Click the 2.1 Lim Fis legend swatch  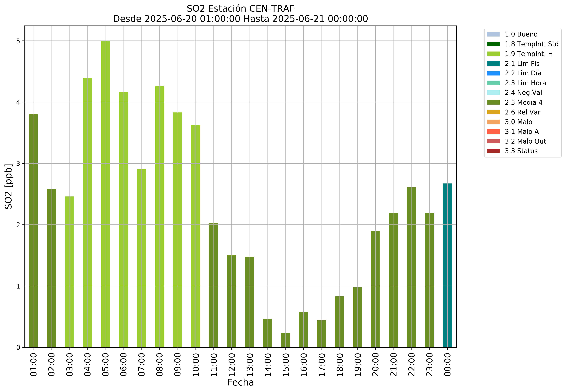(493, 64)
